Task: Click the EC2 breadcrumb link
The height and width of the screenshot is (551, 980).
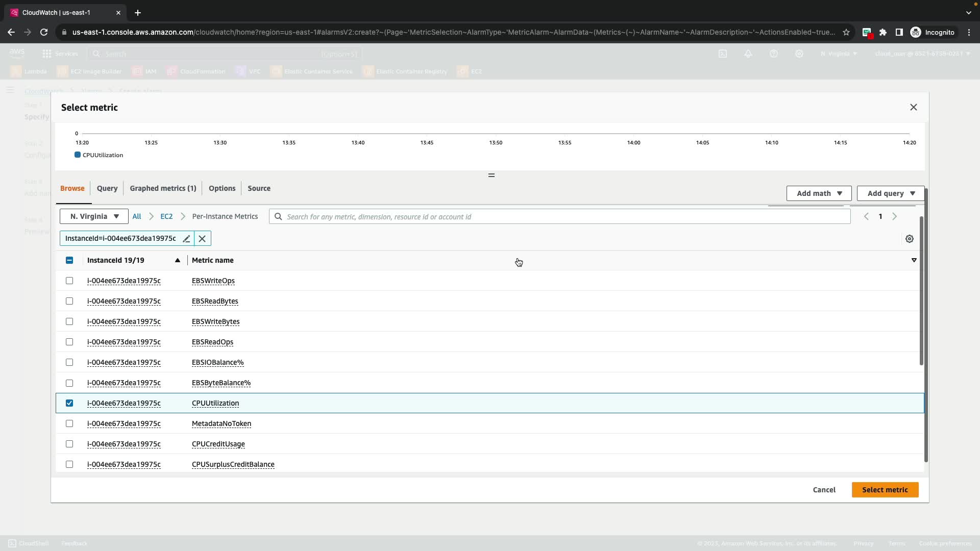Action: 166,216
